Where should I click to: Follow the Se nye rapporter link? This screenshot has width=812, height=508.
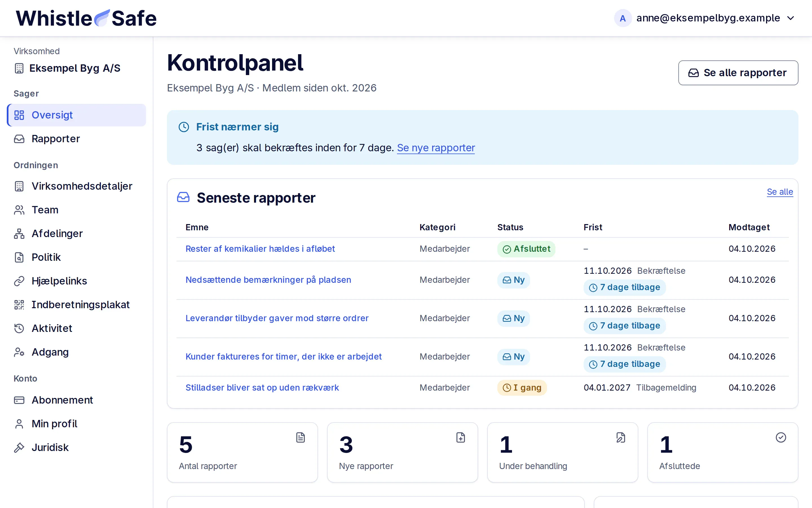[436, 148]
